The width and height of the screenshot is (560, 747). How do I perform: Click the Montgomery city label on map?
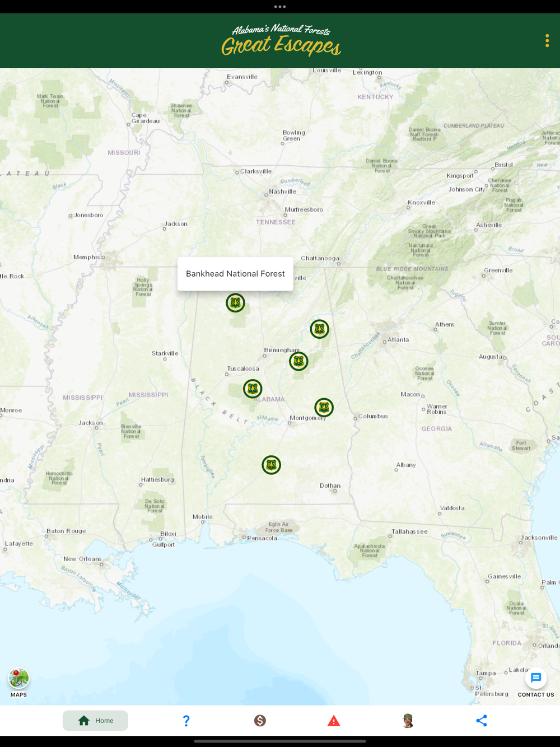pyautogui.click(x=307, y=418)
